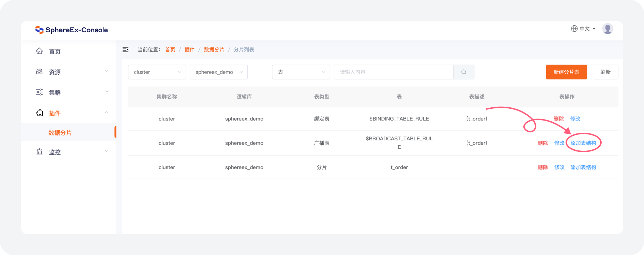Image resolution: width=644 pixels, height=255 pixels.
Task: Collapse sidebar using the menu fold icon
Action: 126,50
